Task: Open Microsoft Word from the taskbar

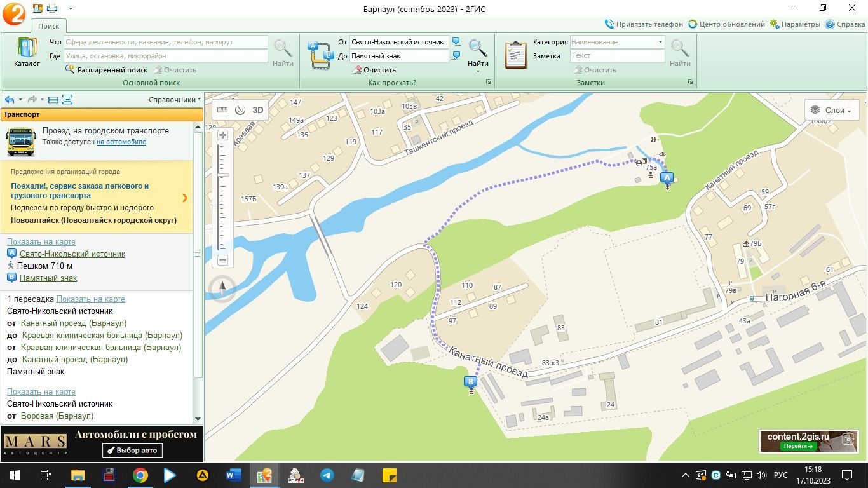Action: tap(233, 475)
